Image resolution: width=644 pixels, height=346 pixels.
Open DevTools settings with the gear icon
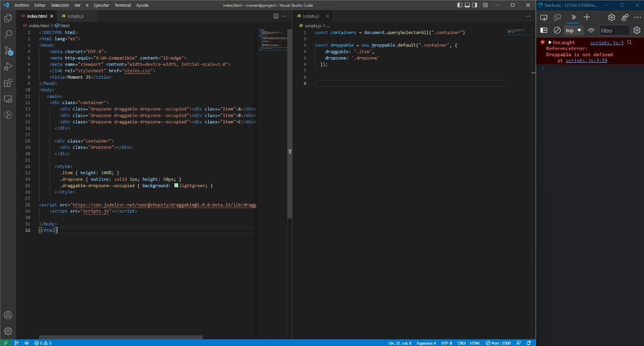(611, 17)
